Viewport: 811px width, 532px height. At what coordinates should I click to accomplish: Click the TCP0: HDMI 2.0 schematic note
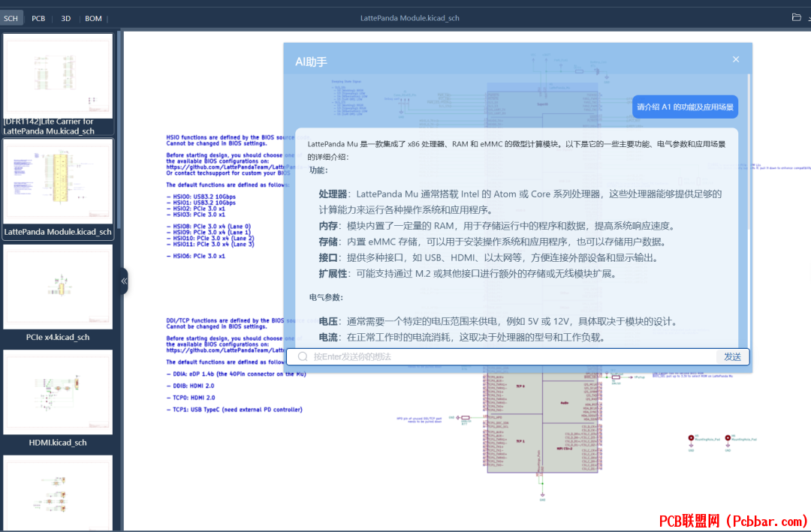[191, 398]
